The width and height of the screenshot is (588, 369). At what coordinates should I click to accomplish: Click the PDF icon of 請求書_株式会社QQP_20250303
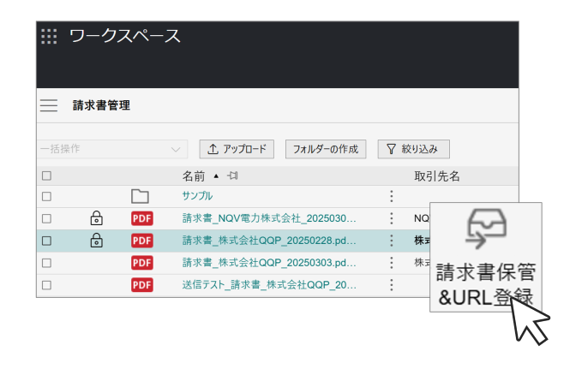[142, 263]
